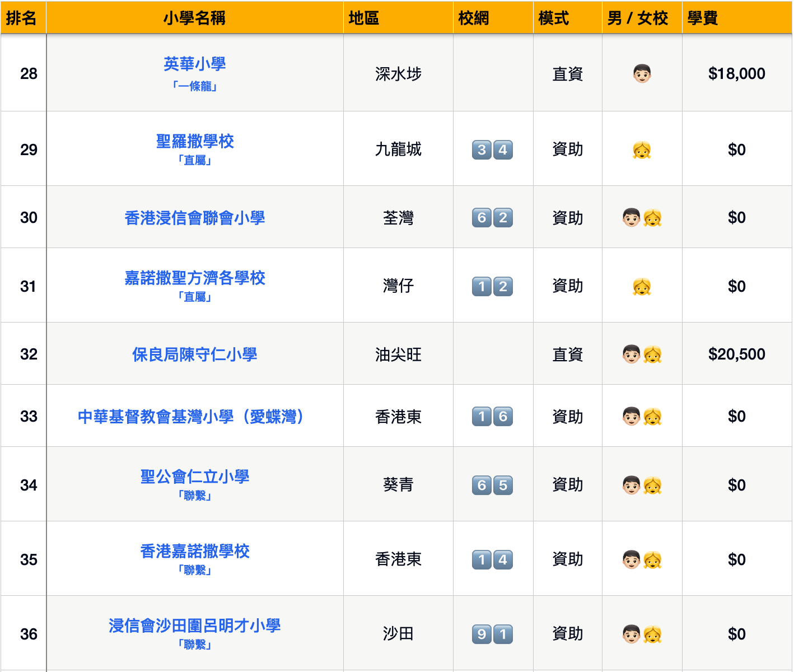
Task: Click school net digit 5 for 聖公會仁立小學
Action: click(x=503, y=486)
